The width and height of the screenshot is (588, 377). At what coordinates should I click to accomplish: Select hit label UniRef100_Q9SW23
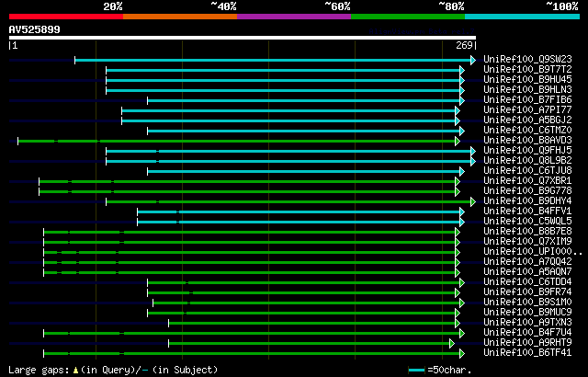[527, 59]
